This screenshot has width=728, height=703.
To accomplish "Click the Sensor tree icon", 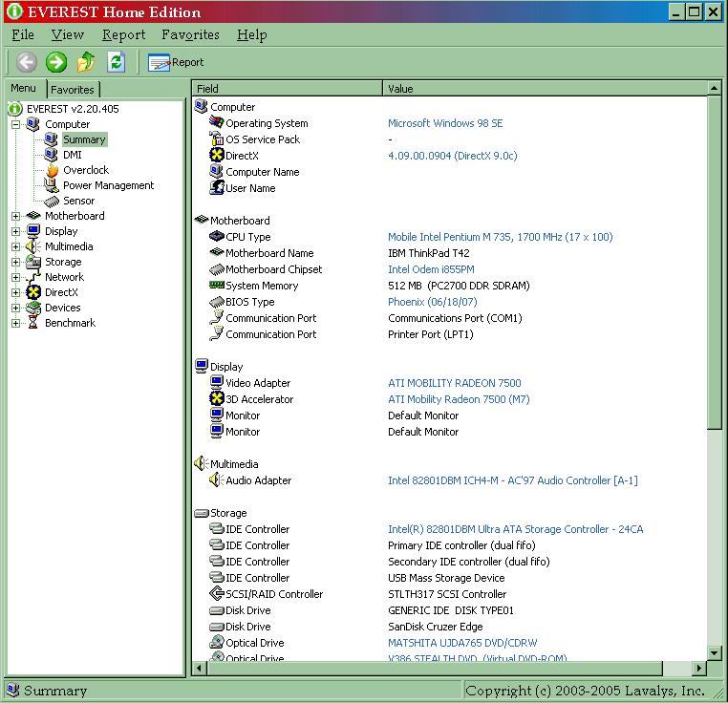I will [x=52, y=201].
